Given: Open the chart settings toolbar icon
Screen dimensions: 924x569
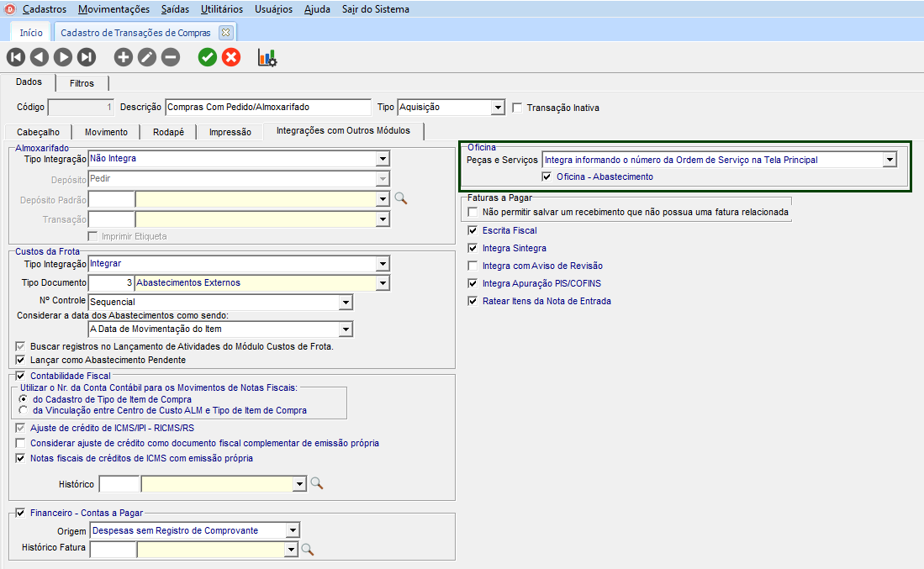Looking at the screenshot, I should point(267,57).
